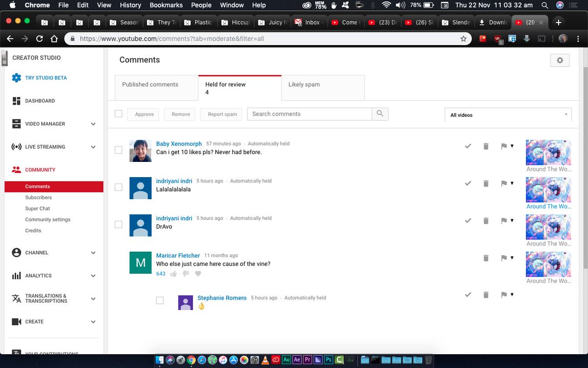Dislike Maricar Fletcher comment thumbs down
Screen dimensions: 588x368
click(x=186, y=274)
